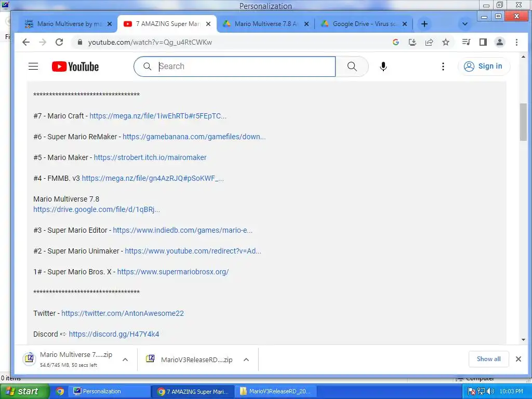Screen dimensions: 532x399
Task: Open the Chrome profile avatar
Action: pos(500,42)
